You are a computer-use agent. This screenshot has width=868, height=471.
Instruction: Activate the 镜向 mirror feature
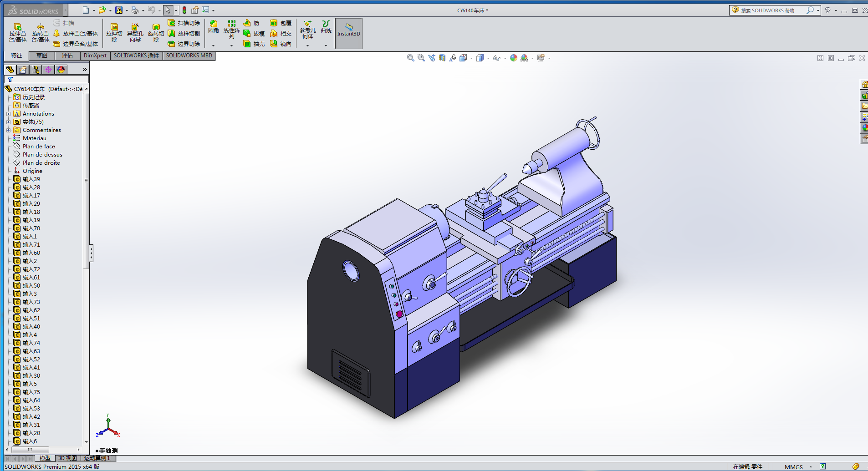281,44
